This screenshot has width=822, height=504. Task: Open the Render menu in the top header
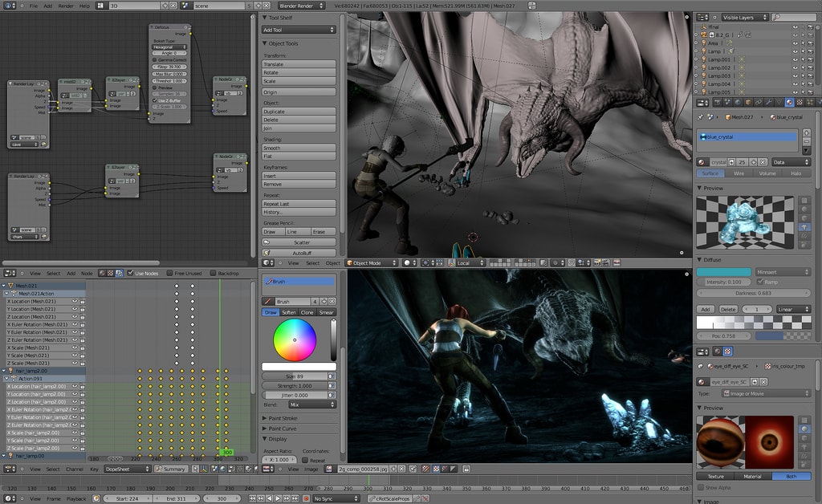(66, 4)
